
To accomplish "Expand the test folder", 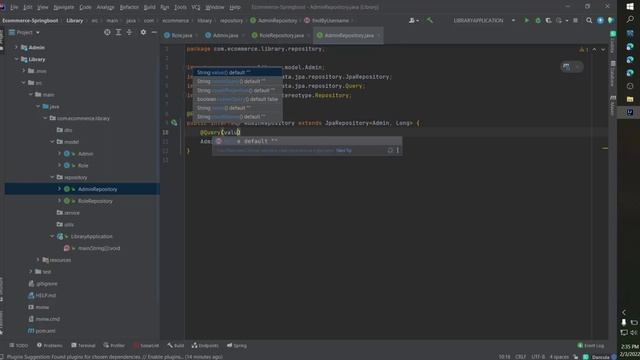I will 31,272.
